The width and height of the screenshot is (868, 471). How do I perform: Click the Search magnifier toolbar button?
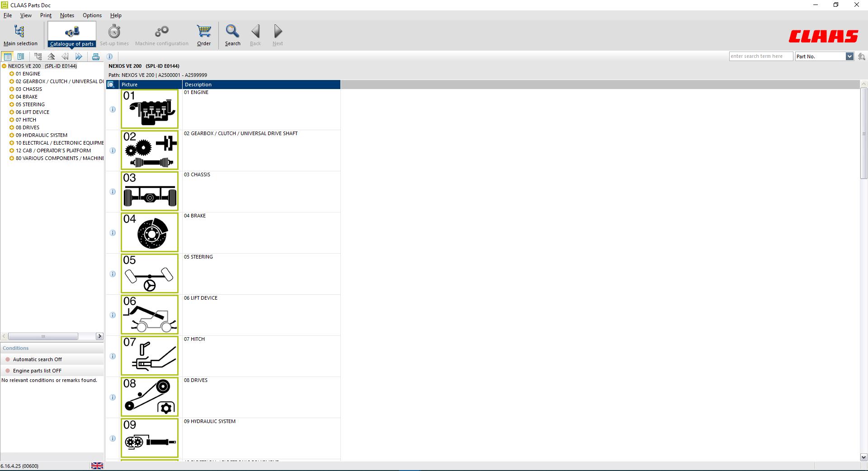(x=233, y=35)
